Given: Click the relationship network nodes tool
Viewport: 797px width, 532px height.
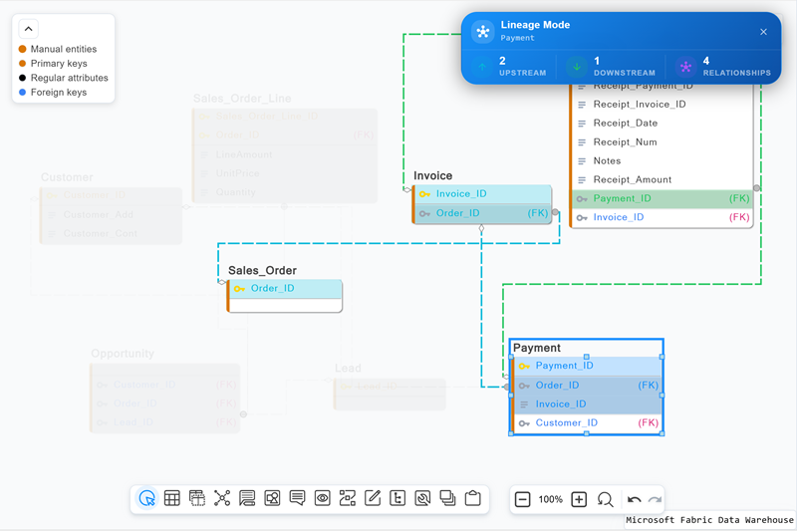Looking at the screenshot, I should [x=222, y=498].
